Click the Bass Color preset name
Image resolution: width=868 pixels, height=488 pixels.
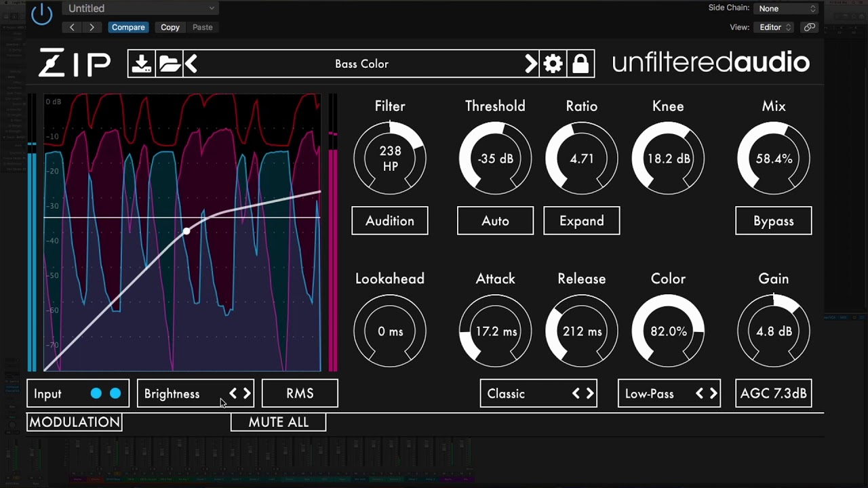pos(361,64)
